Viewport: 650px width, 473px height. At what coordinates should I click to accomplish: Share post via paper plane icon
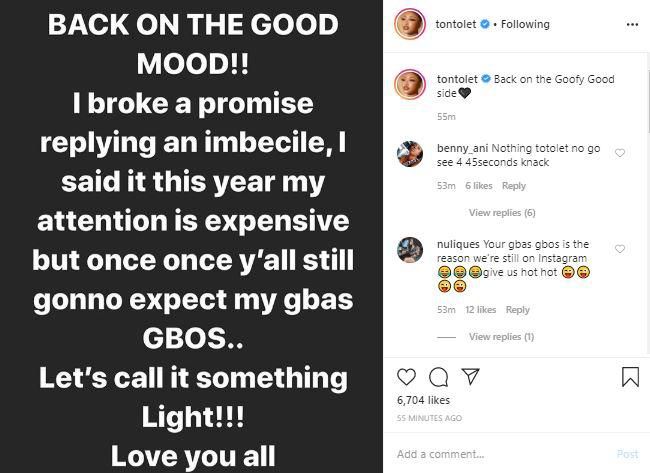(465, 377)
